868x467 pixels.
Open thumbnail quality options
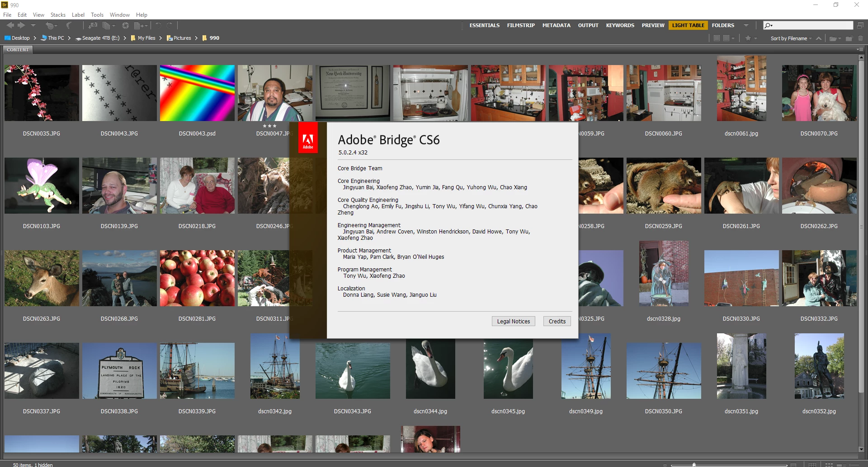pos(729,38)
